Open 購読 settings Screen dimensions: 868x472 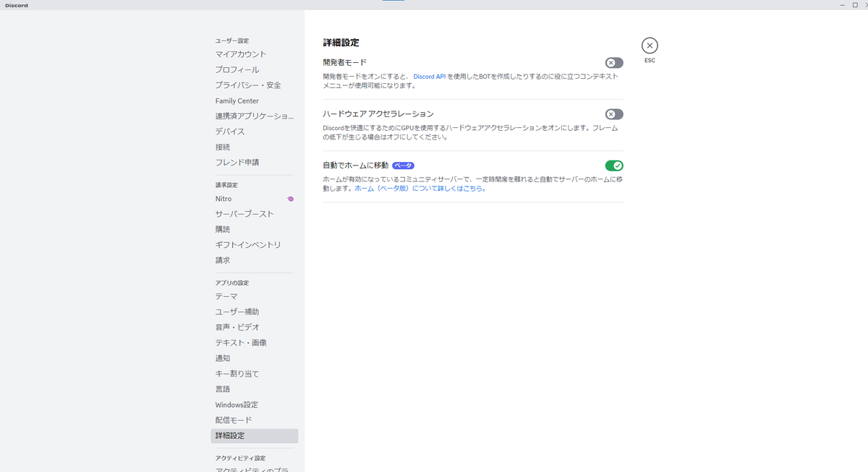(x=255, y=229)
